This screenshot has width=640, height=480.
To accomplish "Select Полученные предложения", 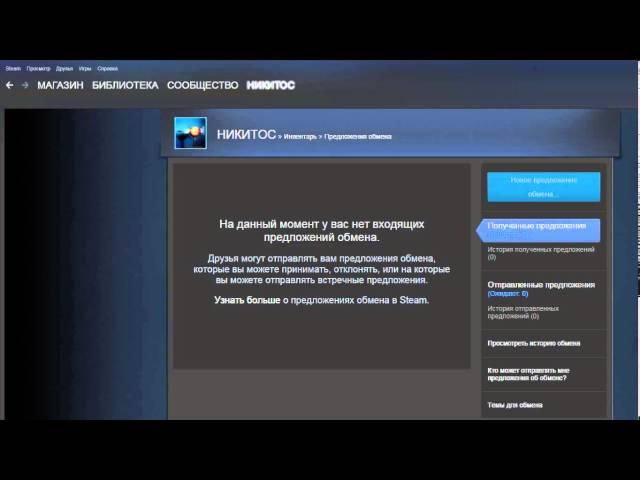I will click(x=538, y=230).
